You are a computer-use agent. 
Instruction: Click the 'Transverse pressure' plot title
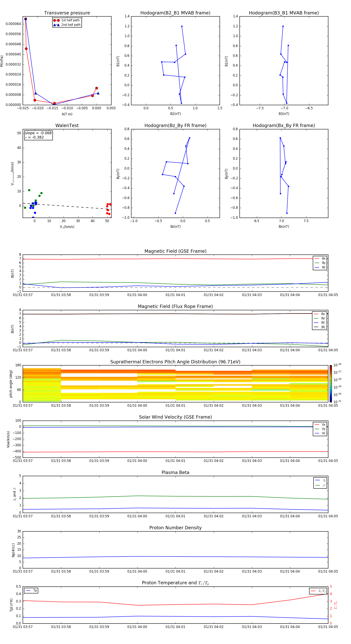67,13
